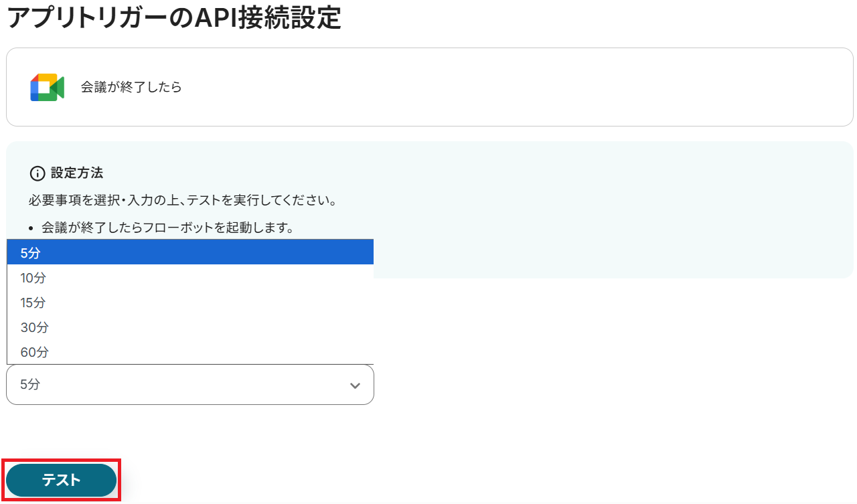
Task: Click the Google Meet camera icon
Action: [x=47, y=88]
